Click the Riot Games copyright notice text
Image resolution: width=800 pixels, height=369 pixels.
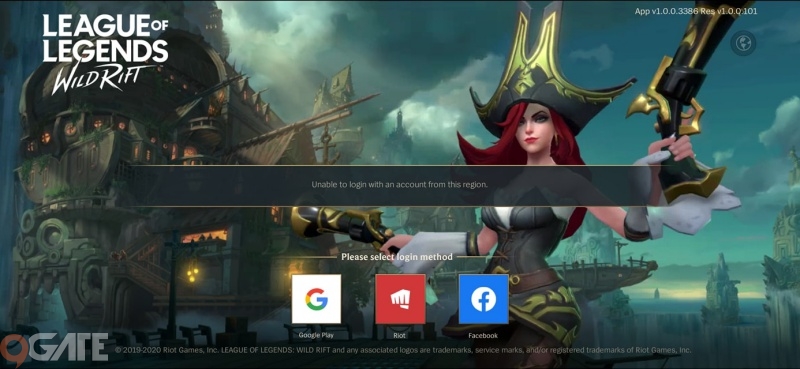pyautogui.click(x=403, y=350)
